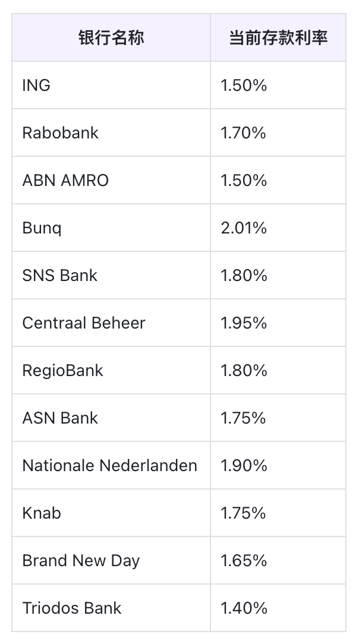The height and width of the screenshot is (644, 359).
Task: Select the SNS Bank cell
Action: click(x=59, y=276)
